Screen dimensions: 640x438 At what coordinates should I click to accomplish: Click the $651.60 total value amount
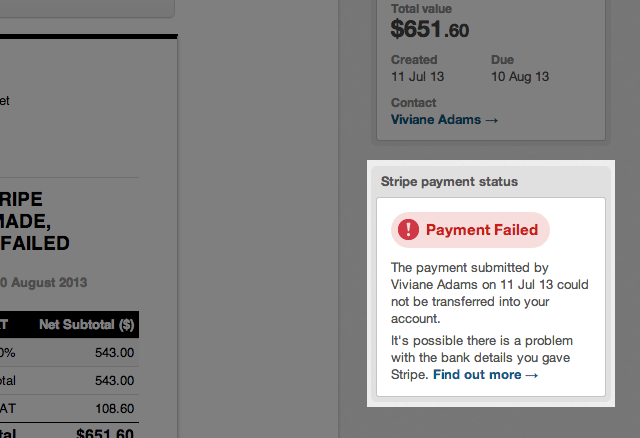pos(430,29)
